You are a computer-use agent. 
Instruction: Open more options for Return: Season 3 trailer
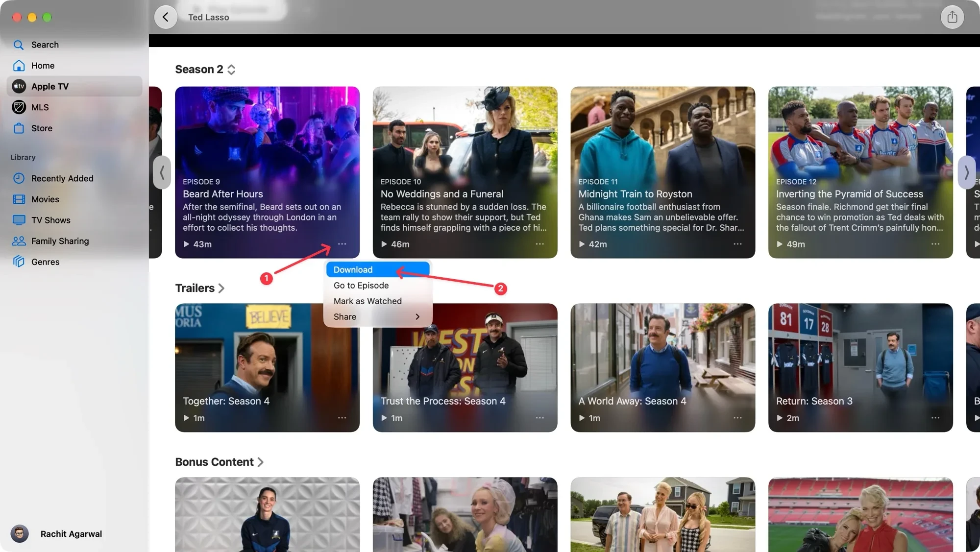pos(935,418)
